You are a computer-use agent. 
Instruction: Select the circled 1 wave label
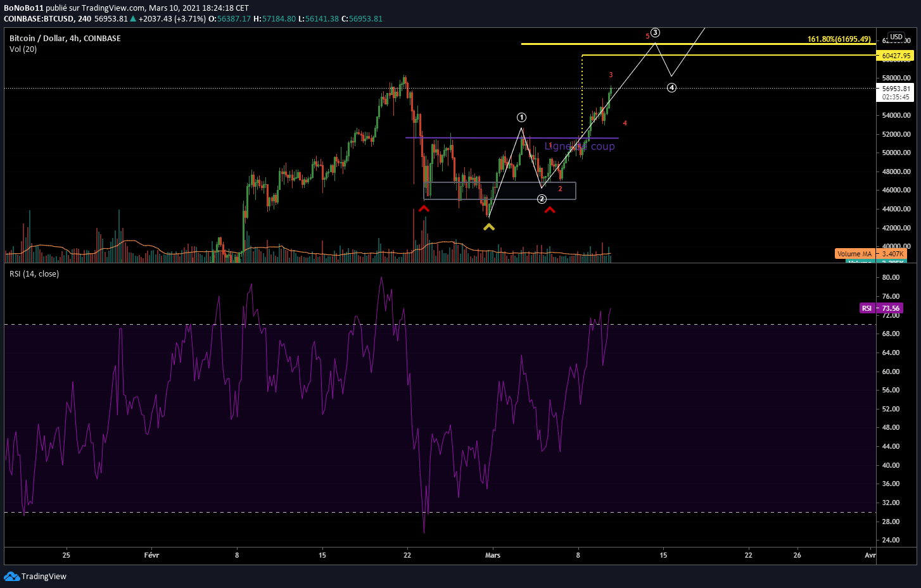tap(521, 117)
